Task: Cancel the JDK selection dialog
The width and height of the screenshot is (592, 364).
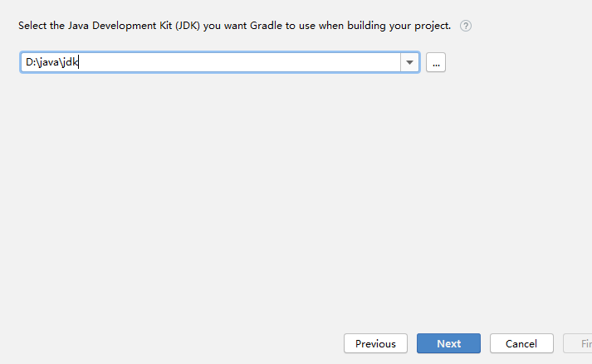Action: (x=521, y=343)
